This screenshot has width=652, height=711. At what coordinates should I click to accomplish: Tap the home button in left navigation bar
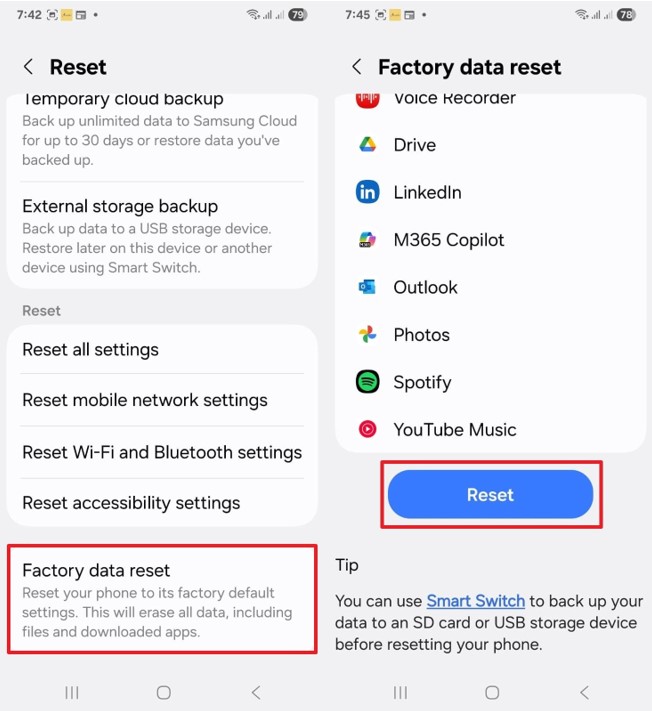click(164, 692)
